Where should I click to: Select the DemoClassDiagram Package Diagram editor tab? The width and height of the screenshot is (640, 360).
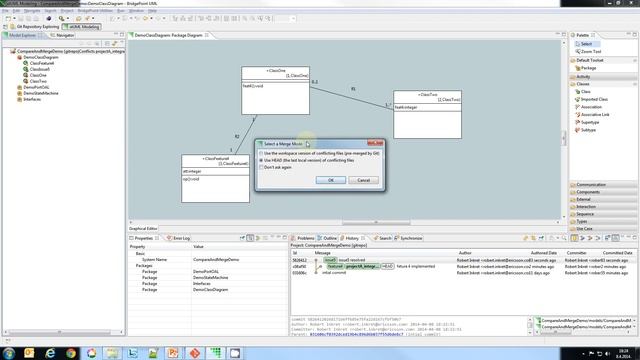click(168, 35)
